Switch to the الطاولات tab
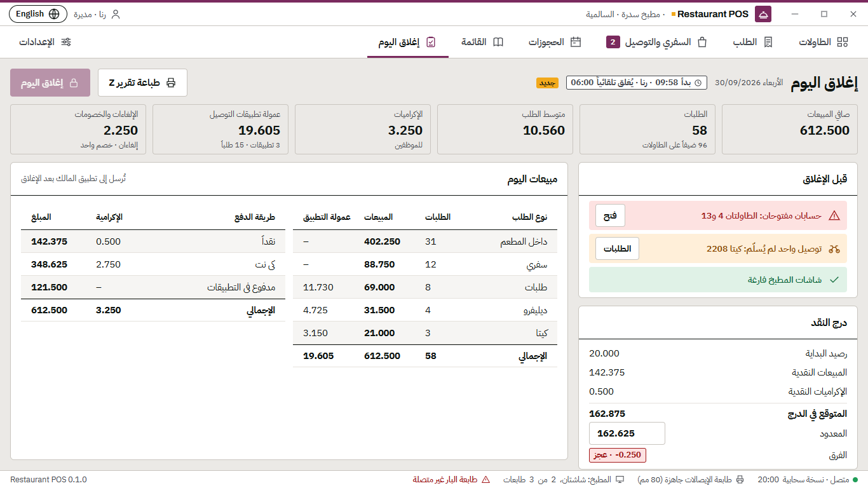The height and width of the screenshot is (488, 868). click(824, 42)
